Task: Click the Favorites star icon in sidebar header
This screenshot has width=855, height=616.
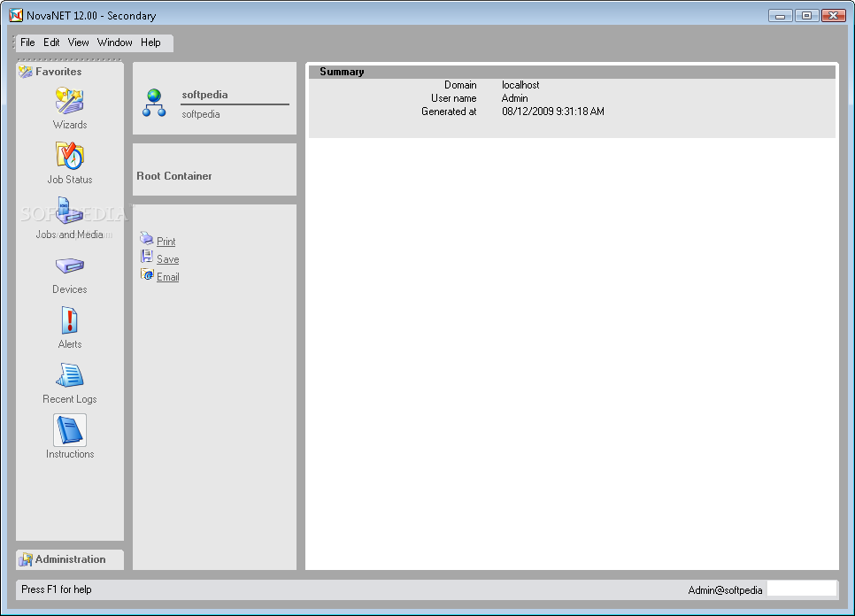Action: (x=25, y=72)
